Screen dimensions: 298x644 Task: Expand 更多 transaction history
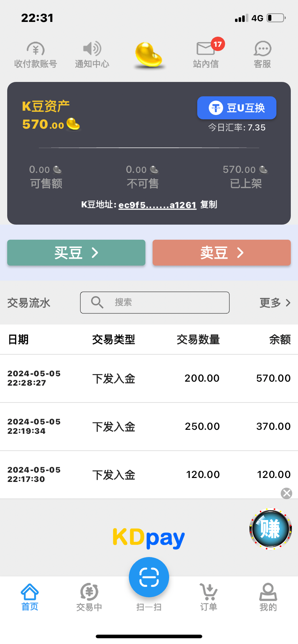[275, 303]
